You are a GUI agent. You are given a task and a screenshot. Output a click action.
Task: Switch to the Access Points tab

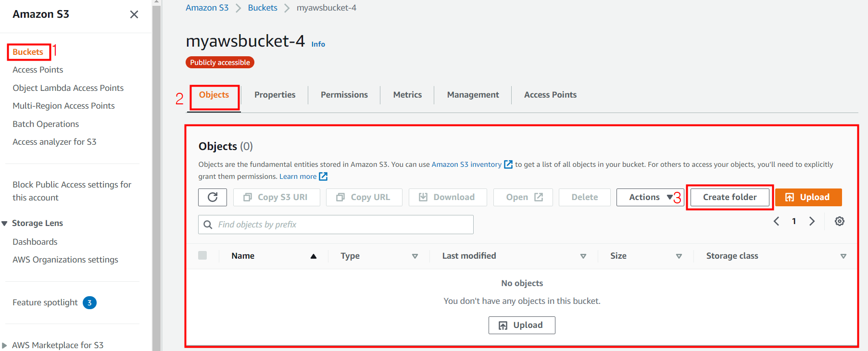point(550,95)
